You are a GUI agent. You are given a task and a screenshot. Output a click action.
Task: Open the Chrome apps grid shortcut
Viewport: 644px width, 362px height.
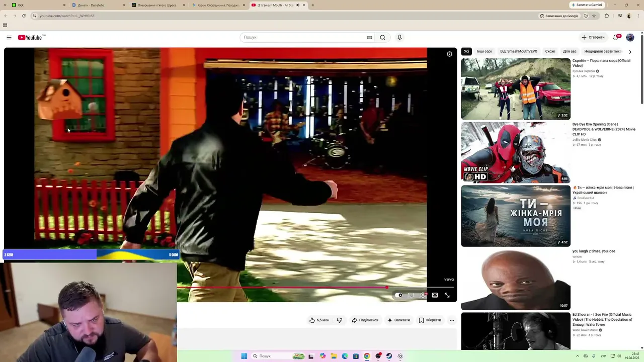tap(5, 25)
